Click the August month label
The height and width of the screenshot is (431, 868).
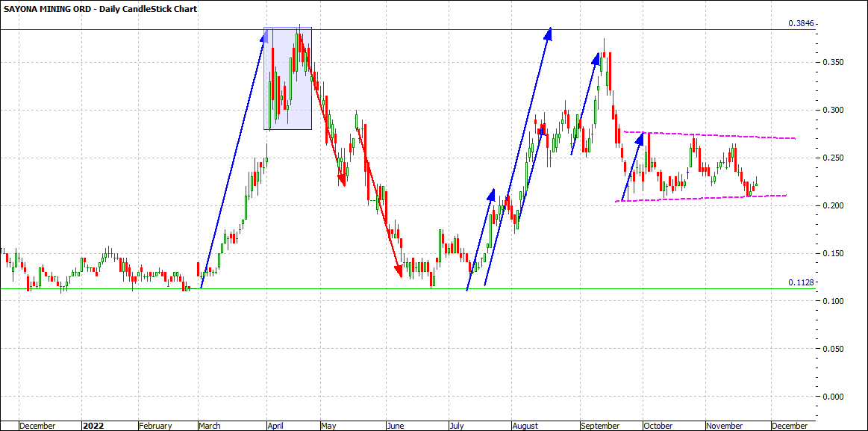tap(526, 426)
